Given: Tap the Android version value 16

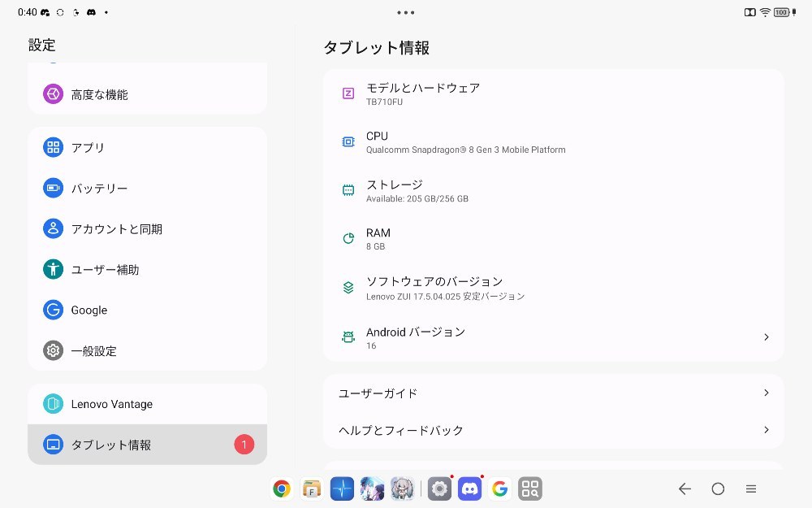Looking at the screenshot, I should click(371, 345).
